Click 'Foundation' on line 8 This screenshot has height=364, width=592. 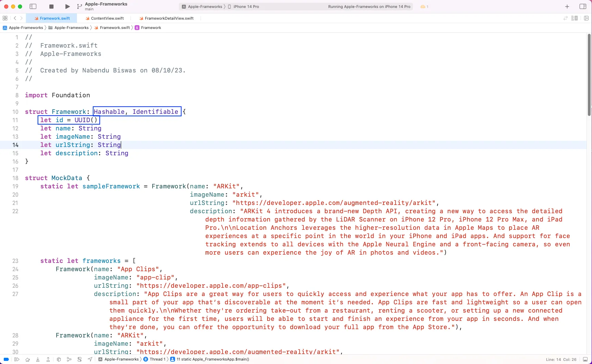[71, 95]
